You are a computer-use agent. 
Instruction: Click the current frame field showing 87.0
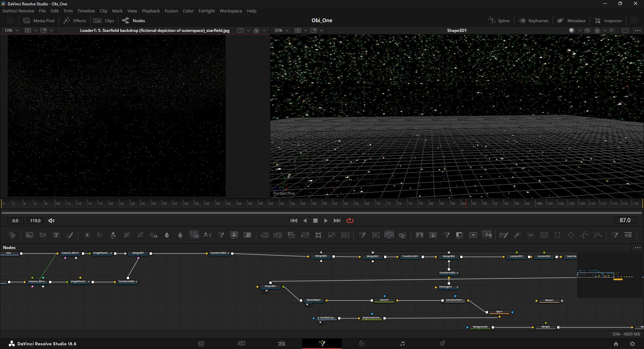click(x=625, y=220)
